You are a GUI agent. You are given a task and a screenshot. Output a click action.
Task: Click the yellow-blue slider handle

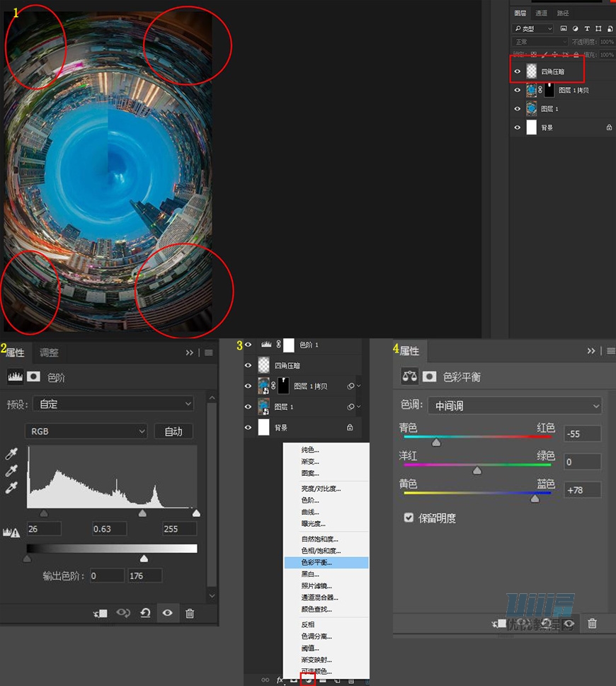click(535, 499)
